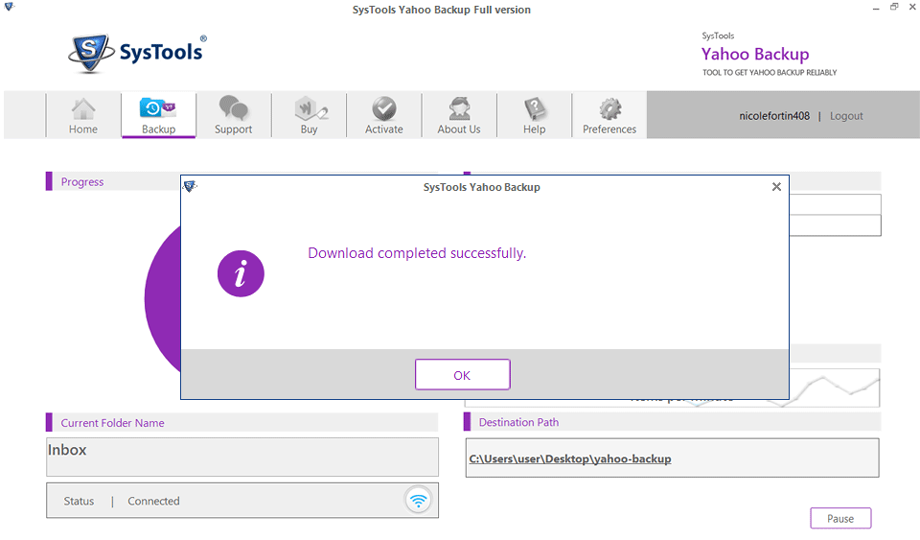Viewport: 920px width, 540px height.
Task: Click the purple info icon in dialog
Action: [241, 274]
